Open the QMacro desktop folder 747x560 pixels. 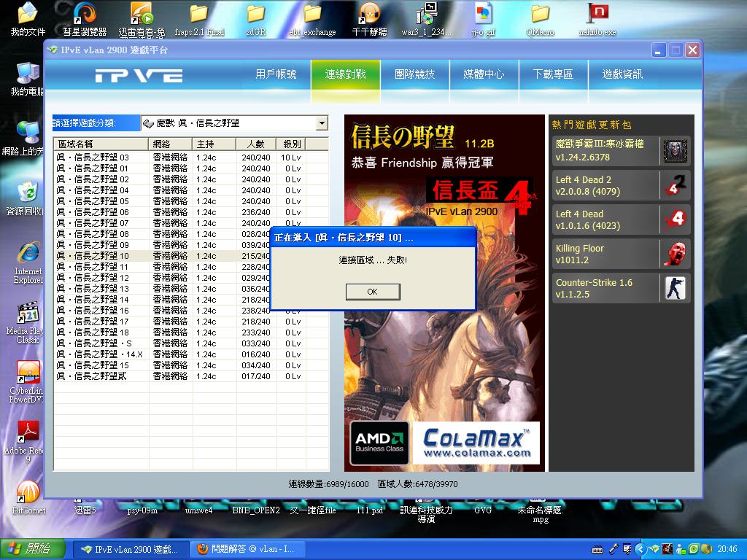coord(541,19)
